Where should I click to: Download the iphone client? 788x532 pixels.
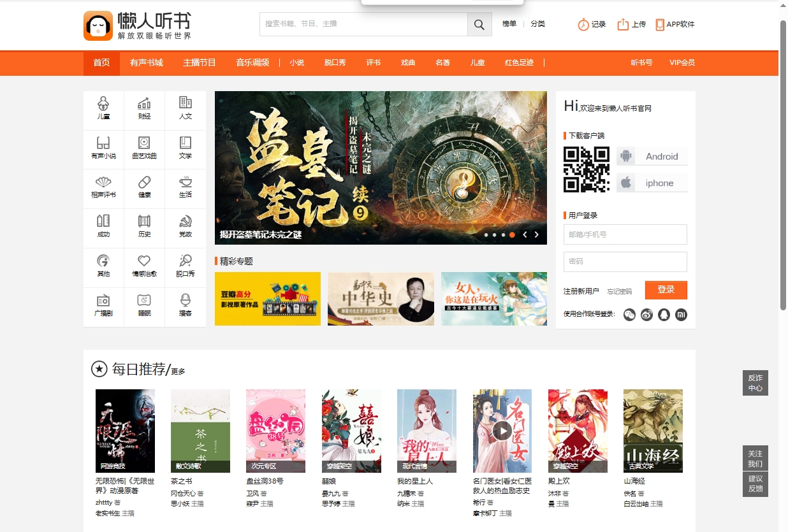[652, 183]
